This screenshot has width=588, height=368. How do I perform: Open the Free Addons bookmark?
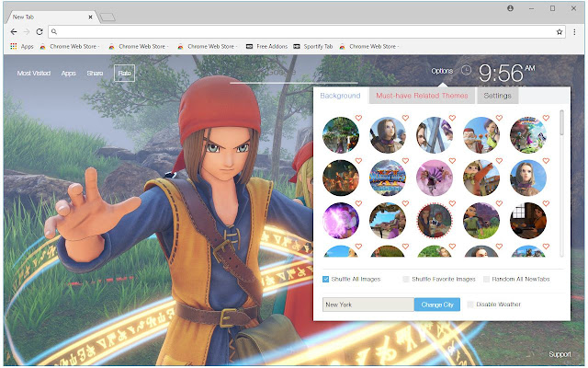[x=267, y=47]
